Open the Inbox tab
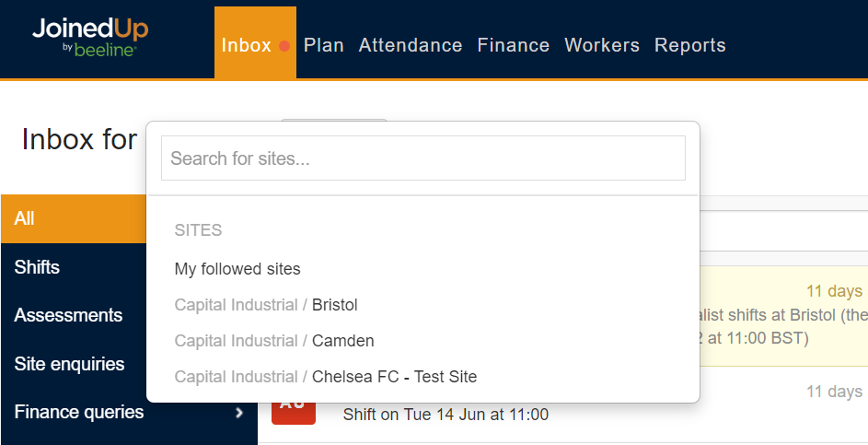 246,45
